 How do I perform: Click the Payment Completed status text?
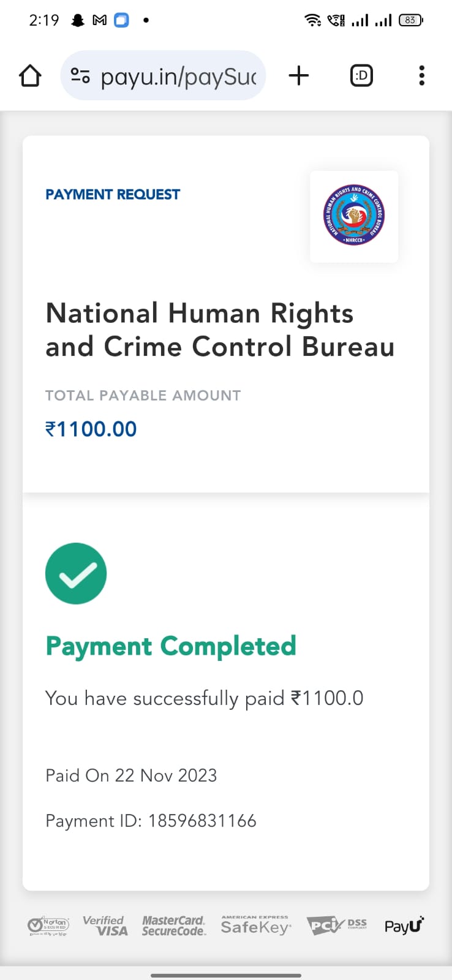click(x=171, y=646)
